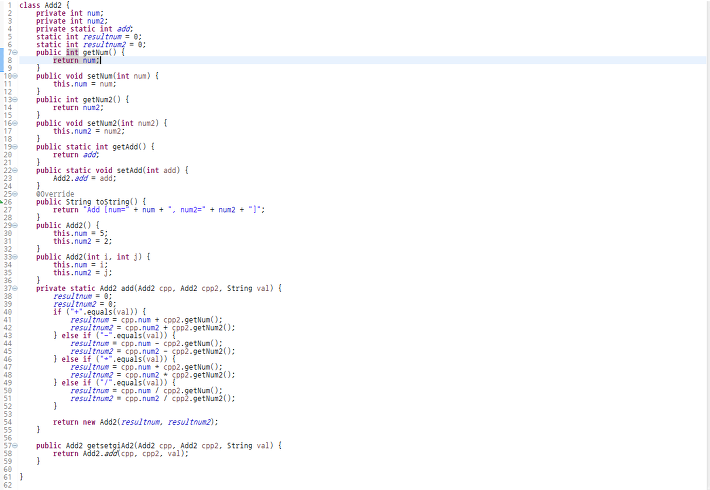The width and height of the screenshot is (710, 490).
Task: Click 'getsetgiAd2' method name on line 57
Action: point(110,445)
